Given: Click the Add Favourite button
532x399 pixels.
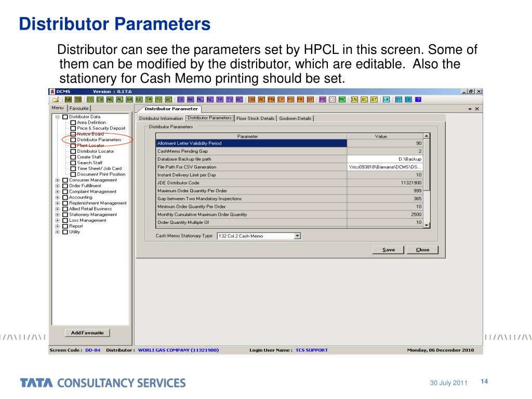Looking at the screenshot, I should (x=87, y=333).
